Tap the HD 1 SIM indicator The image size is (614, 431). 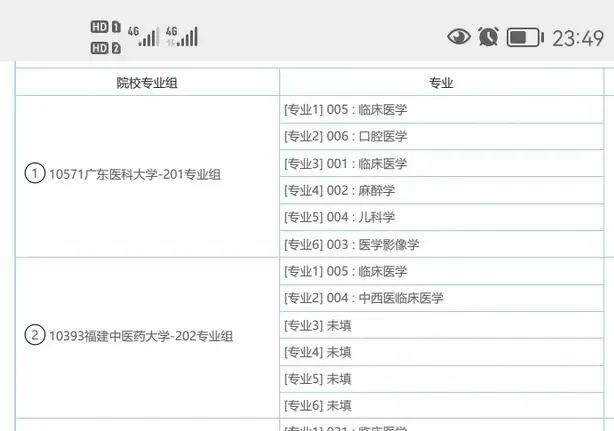pos(105,27)
